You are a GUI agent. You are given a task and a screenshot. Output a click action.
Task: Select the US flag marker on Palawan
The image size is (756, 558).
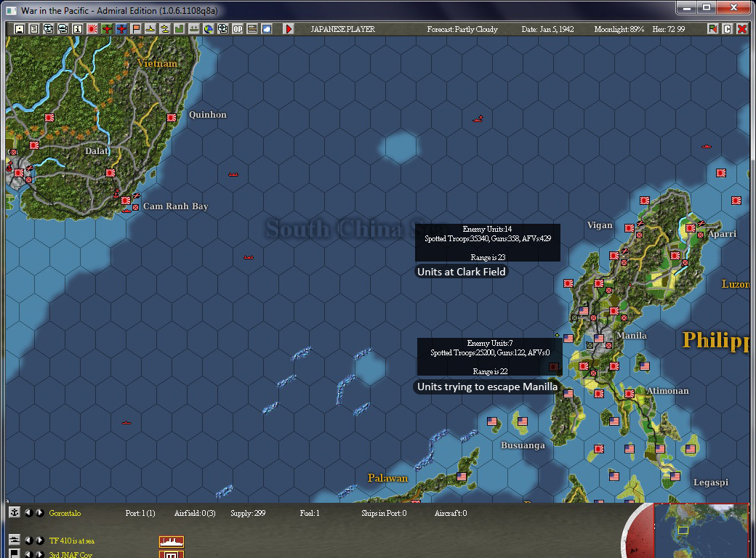pyautogui.click(x=462, y=476)
